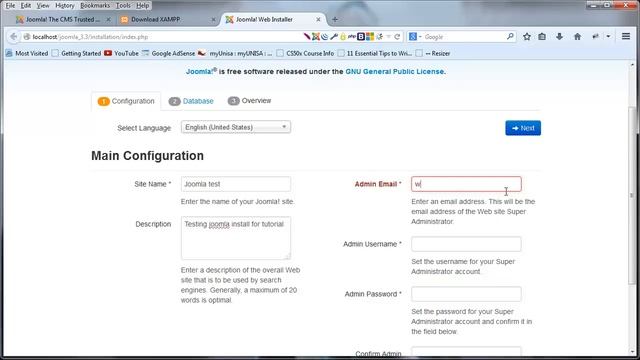Click the Site Name input field
Screen dimensions: 640x360
pos(236,184)
